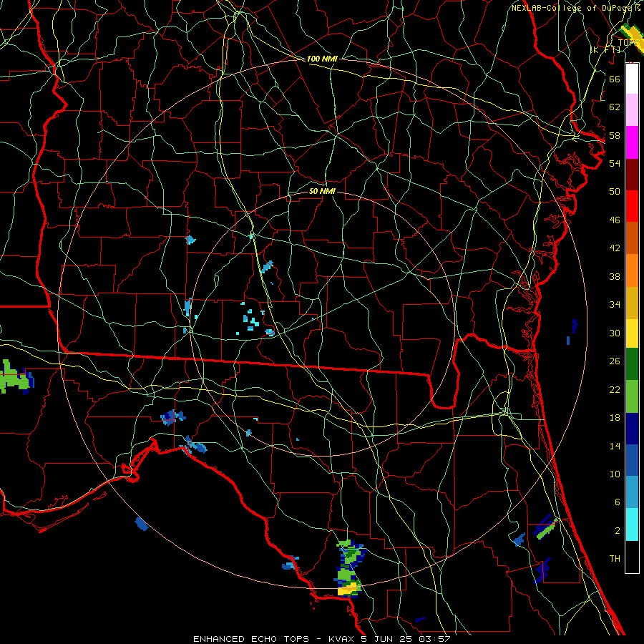Click the 10 scale label

coord(615,474)
